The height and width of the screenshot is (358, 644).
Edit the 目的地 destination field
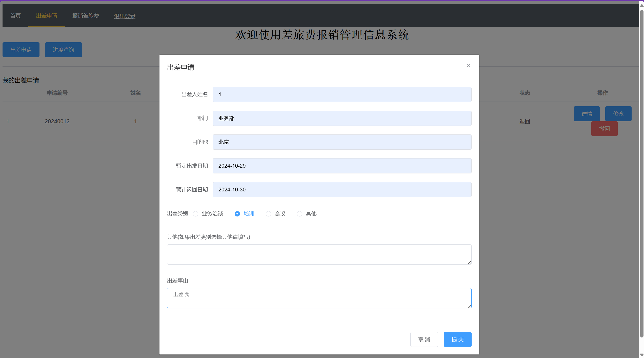(342, 142)
